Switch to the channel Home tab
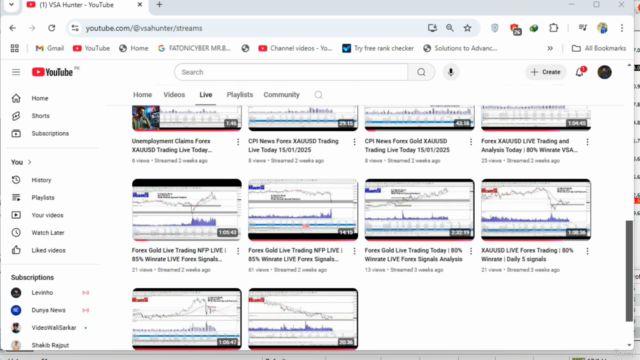 142,95
